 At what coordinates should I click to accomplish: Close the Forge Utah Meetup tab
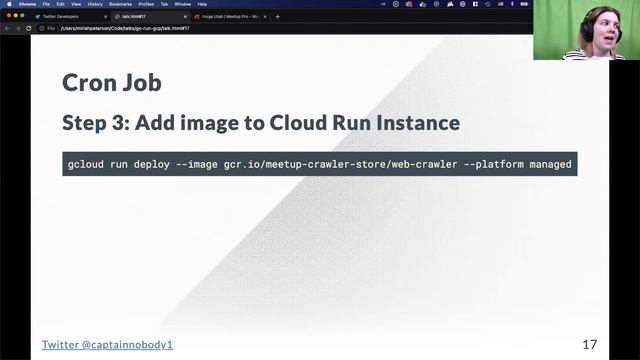[x=265, y=17]
